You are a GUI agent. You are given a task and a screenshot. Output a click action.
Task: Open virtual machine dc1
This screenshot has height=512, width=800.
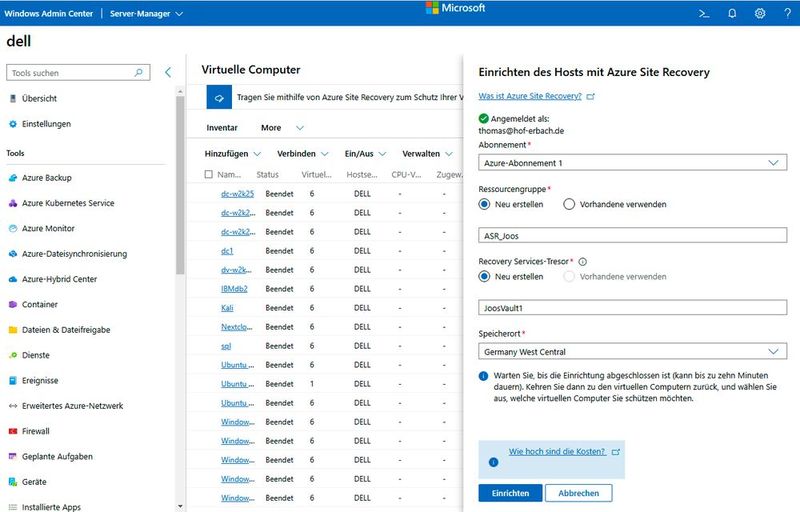[227, 251]
